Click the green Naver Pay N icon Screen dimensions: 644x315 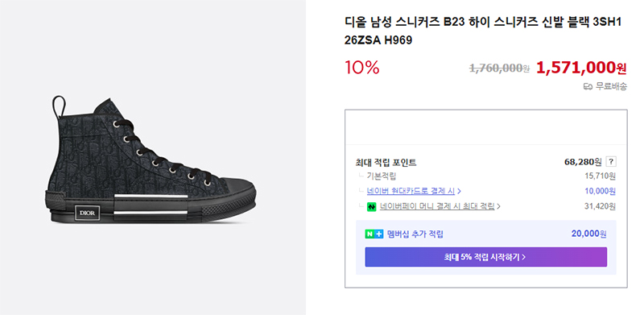[372, 206]
